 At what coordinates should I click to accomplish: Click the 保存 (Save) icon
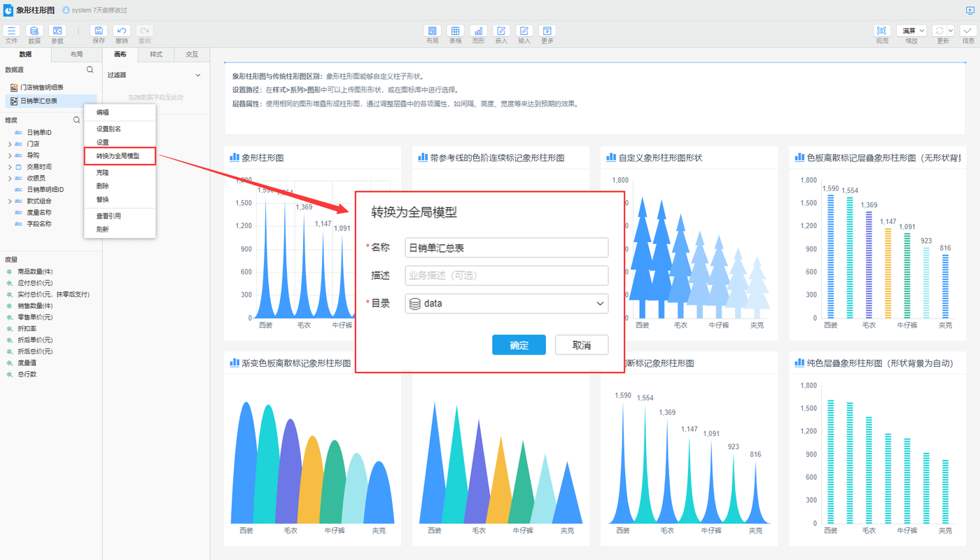[99, 31]
